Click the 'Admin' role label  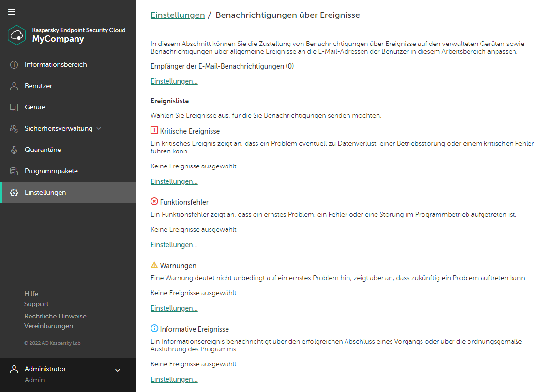(34, 380)
